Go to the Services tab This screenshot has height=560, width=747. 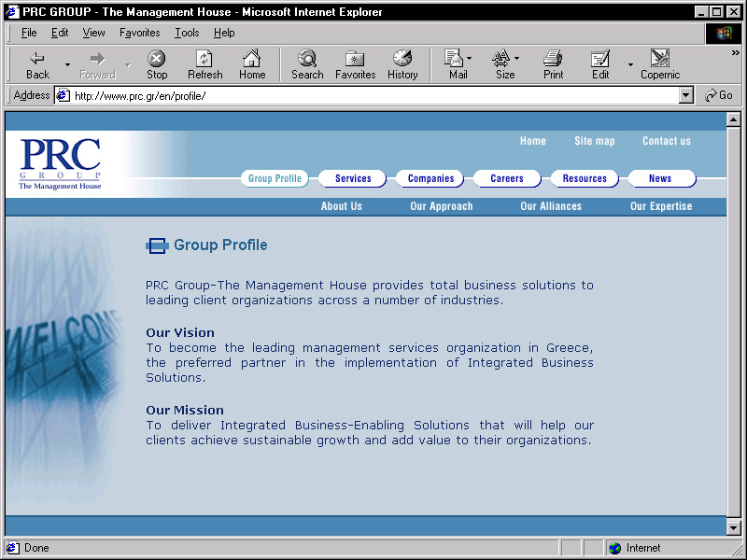353,178
